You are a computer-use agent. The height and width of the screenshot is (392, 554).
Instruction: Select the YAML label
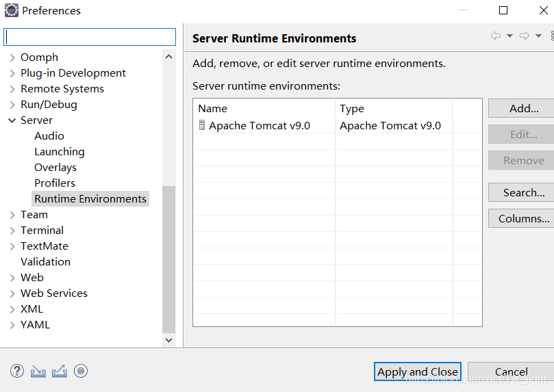coord(35,324)
